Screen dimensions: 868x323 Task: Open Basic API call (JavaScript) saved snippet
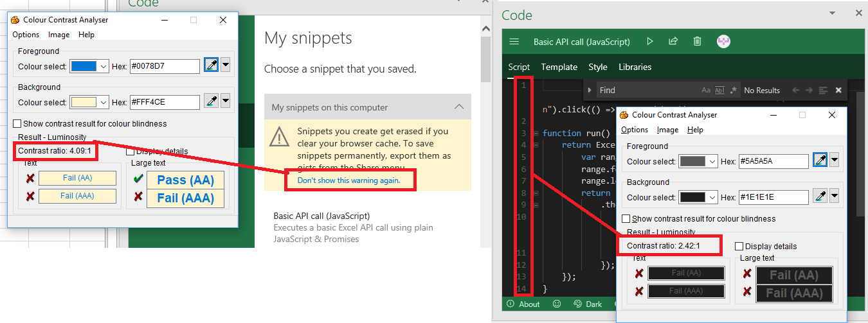pyautogui.click(x=321, y=216)
